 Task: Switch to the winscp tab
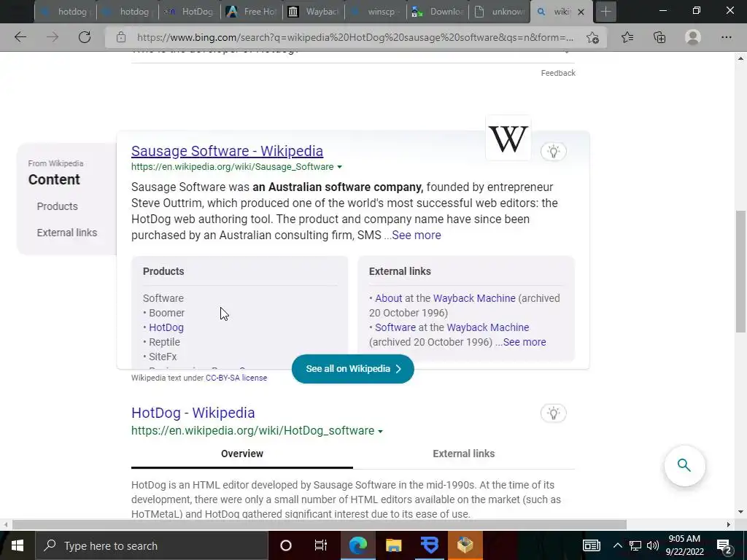376,12
